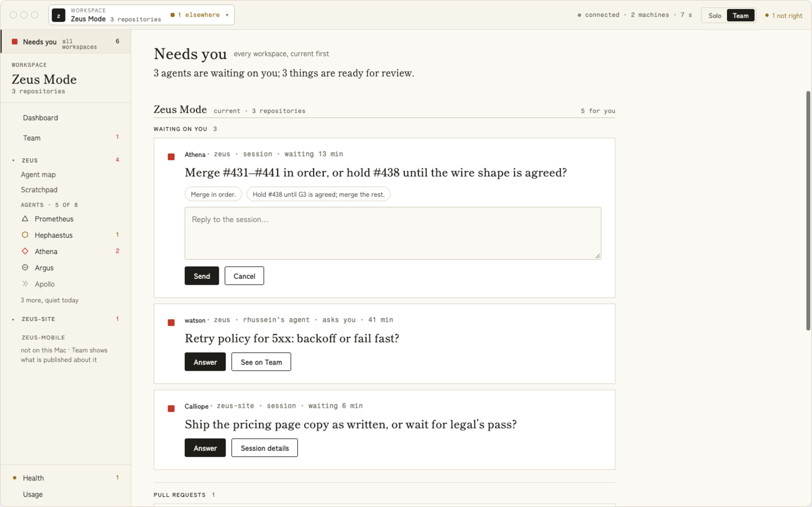Click the Apollo chevrons agent icon
The image size is (812, 507).
click(x=25, y=284)
